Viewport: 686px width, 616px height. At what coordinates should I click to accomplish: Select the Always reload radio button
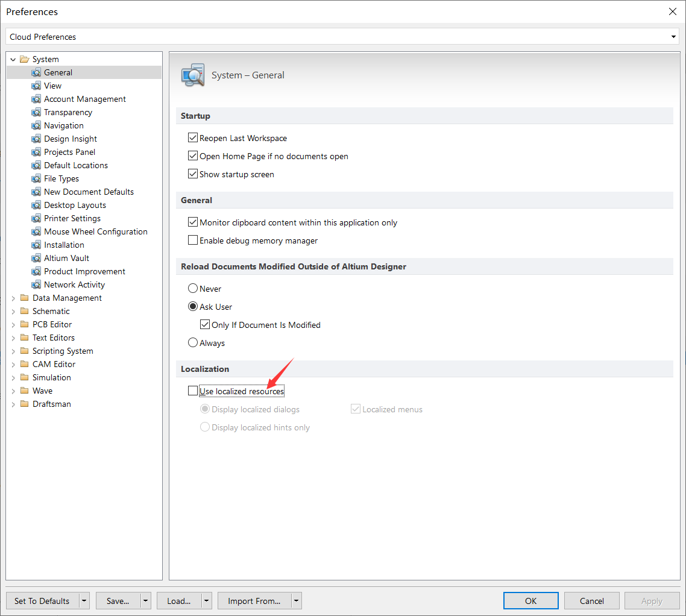(x=192, y=342)
